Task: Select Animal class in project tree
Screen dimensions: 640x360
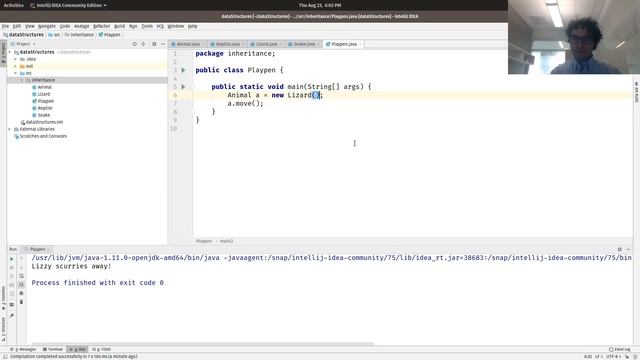Action: pyautogui.click(x=42, y=87)
